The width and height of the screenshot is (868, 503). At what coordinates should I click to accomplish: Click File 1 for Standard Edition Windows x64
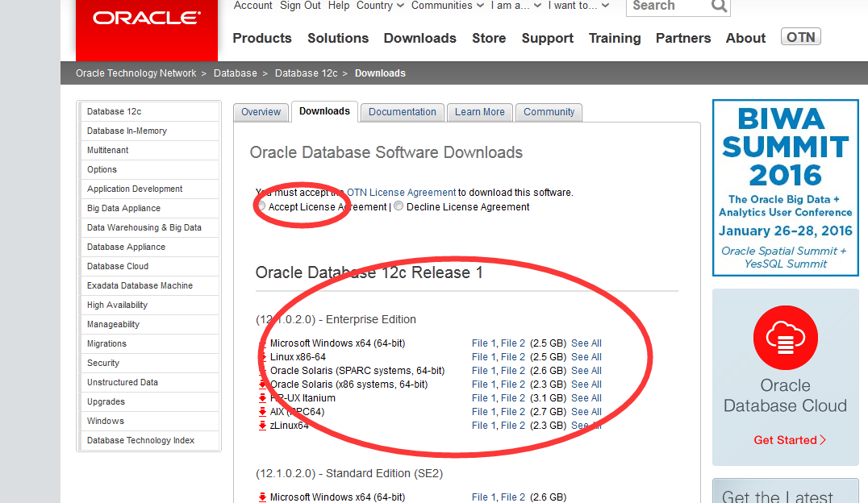(x=483, y=497)
